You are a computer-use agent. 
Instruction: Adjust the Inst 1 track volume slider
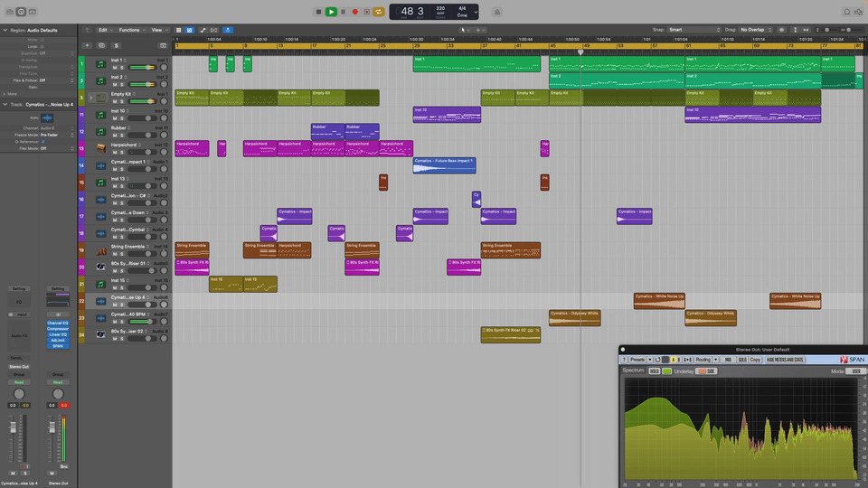tap(142, 68)
